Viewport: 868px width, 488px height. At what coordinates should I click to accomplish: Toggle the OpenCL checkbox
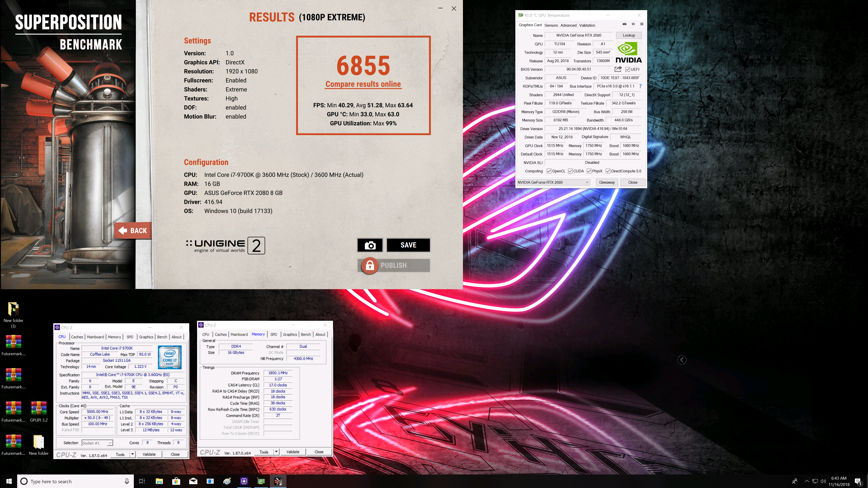[549, 171]
